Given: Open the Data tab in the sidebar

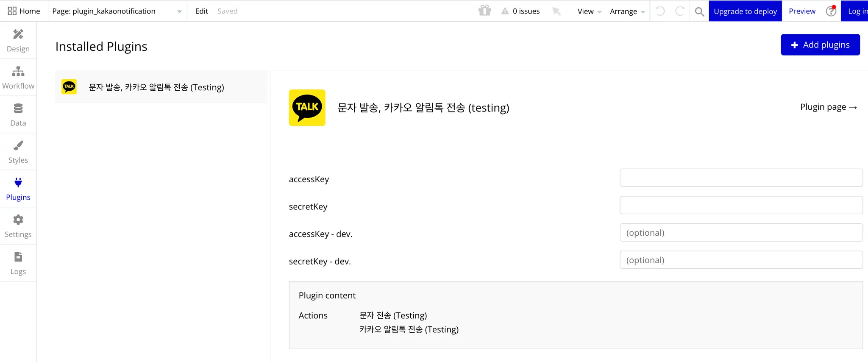Looking at the screenshot, I should point(18,115).
